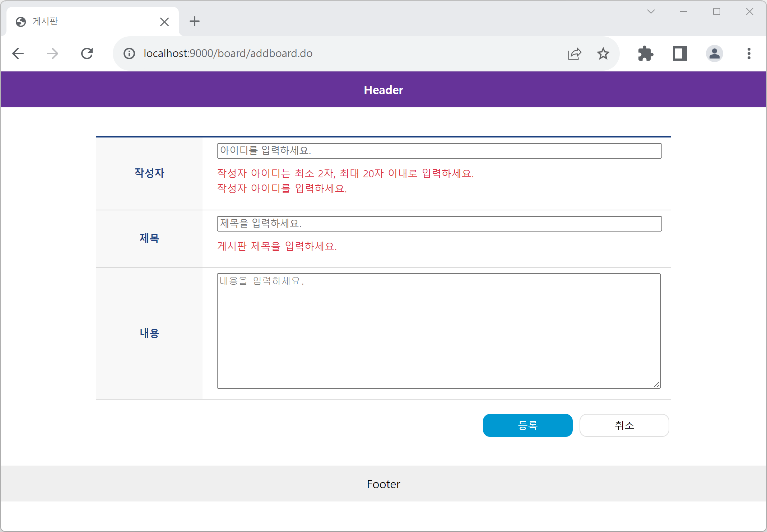The height and width of the screenshot is (532, 767).
Task: Expand the tab search chevron
Action: click(x=651, y=12)
